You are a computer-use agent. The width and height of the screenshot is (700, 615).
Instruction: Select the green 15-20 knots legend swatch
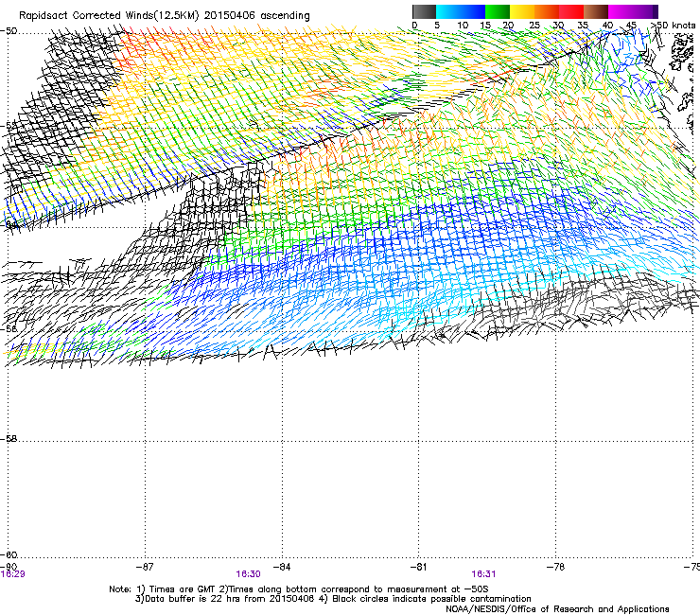click(x=498, y=11)
